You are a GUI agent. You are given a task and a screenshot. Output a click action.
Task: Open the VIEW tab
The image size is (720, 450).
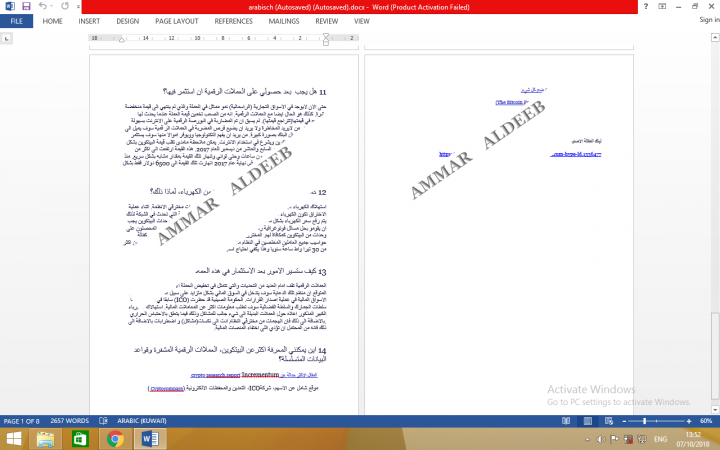[x=362, y=21]
